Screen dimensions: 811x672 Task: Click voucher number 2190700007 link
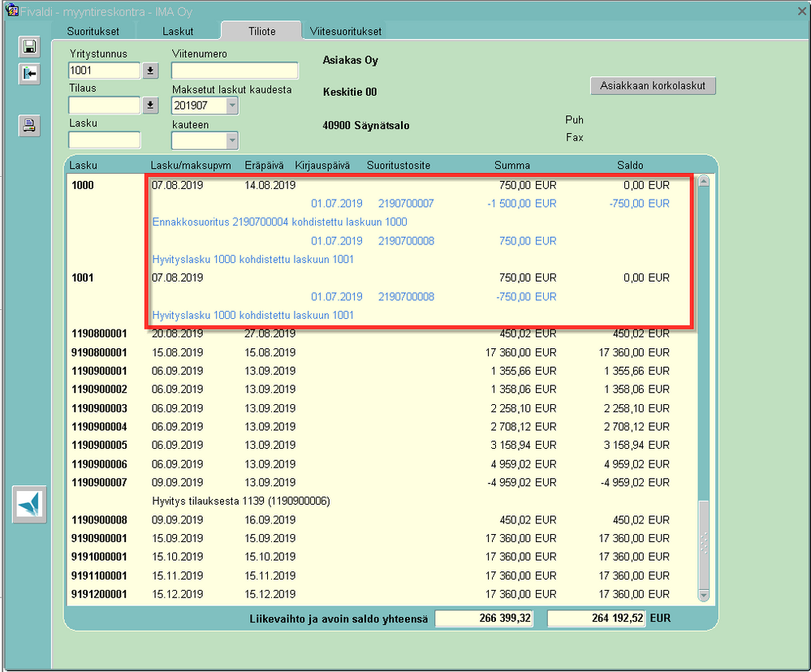pos(406,204)
